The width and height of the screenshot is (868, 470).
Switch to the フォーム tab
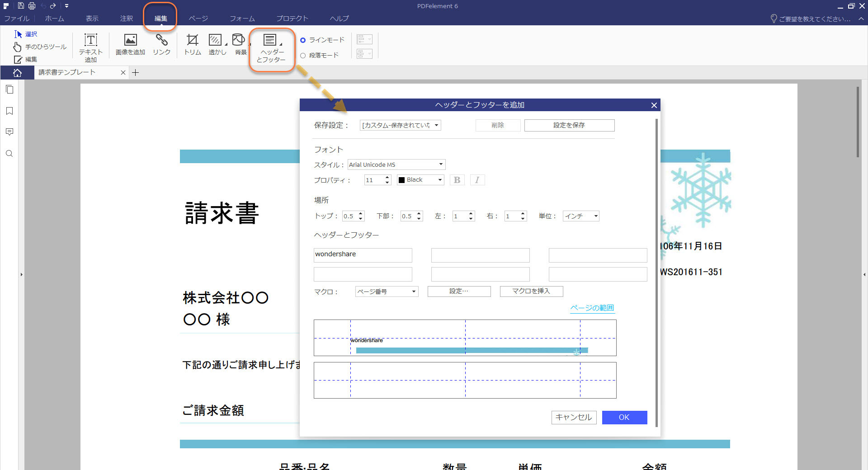(x=242, y=19)
